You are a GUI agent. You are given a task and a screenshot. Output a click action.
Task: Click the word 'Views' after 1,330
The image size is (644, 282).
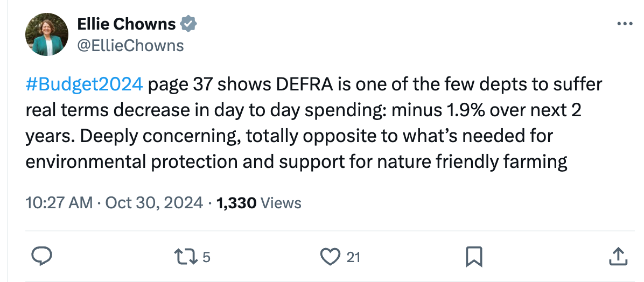(x=281, y=203)
